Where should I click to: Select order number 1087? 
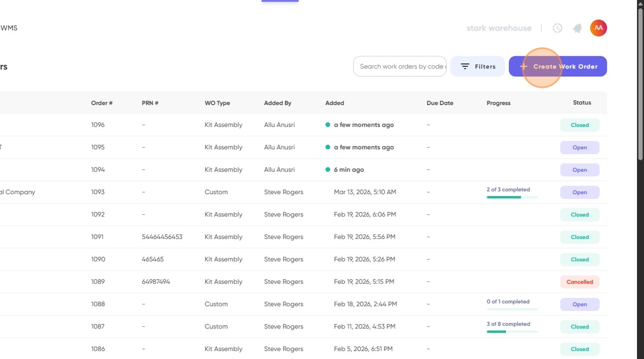(98, 327)
